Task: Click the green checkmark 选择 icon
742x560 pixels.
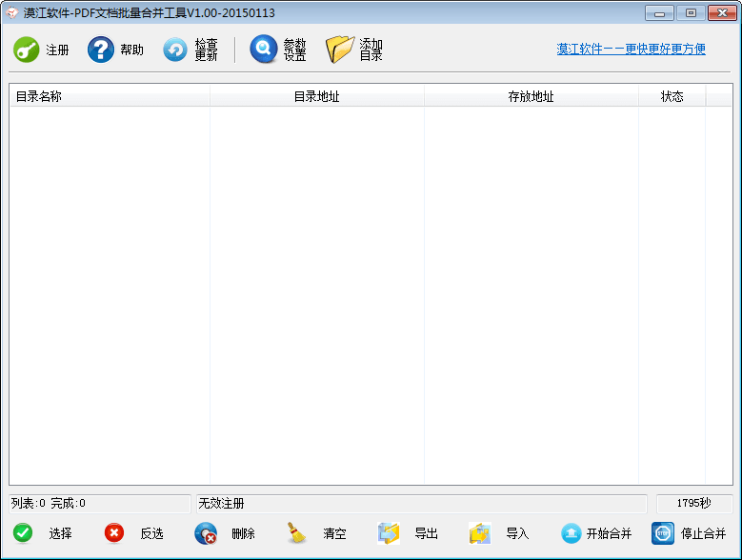Action: pyautogui.click(x=23, y=533)
